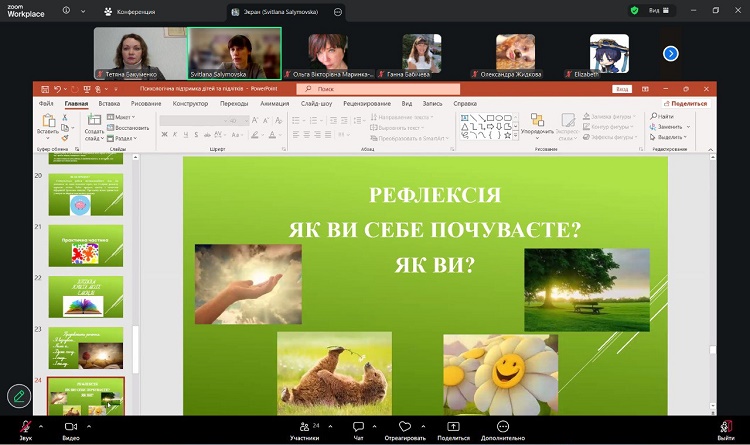Toggle the camera with the Видео button
750x445 pixels.
[x=70, y=428]
